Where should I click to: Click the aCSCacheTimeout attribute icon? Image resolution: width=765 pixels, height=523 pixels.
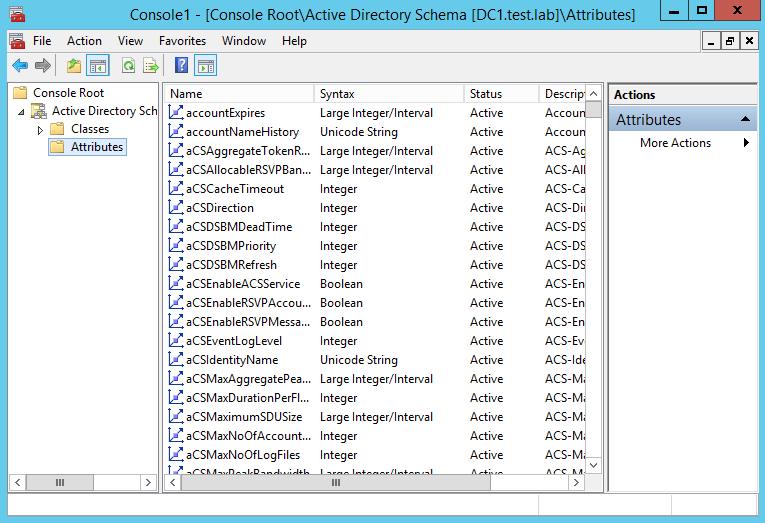(x=176, y=189)
